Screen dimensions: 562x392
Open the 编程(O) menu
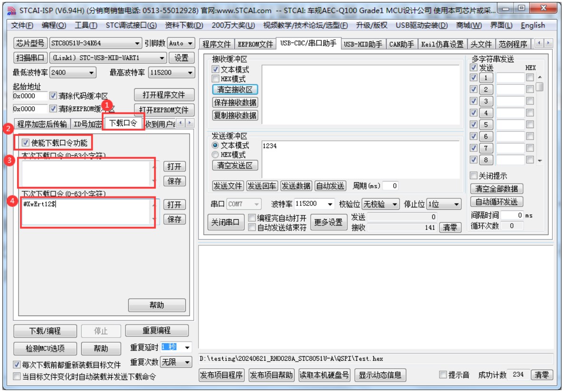pos(54,26)
